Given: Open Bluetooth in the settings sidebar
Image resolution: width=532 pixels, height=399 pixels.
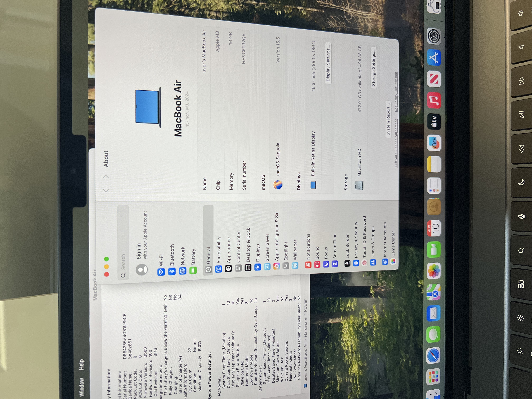Looking at the screenshot, I should (172, 260).
